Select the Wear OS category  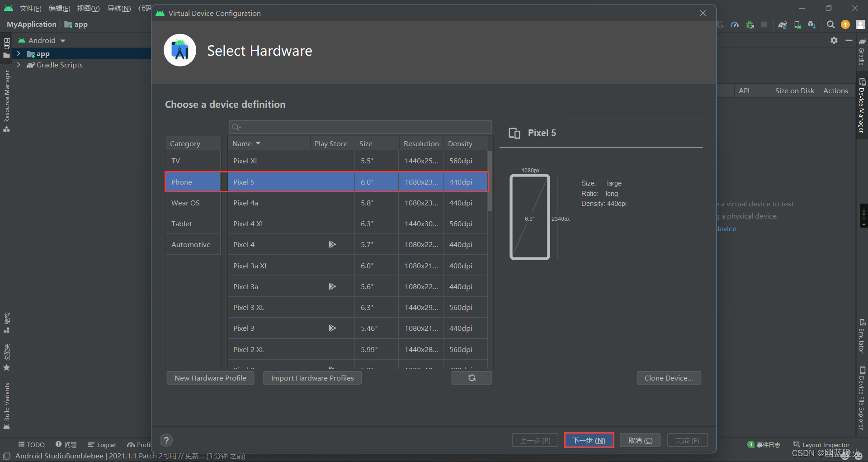click(193, 203)
